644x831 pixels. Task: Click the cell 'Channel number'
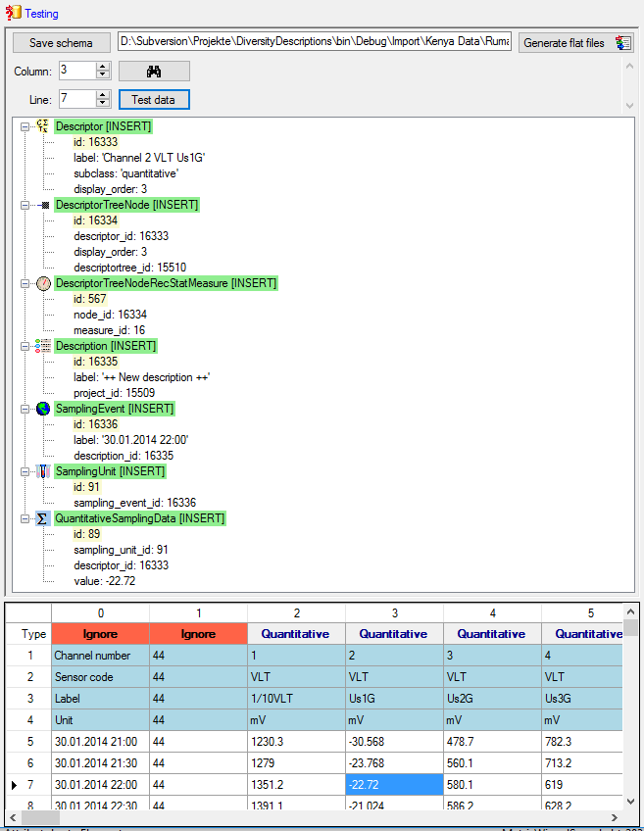click(101, 656)
